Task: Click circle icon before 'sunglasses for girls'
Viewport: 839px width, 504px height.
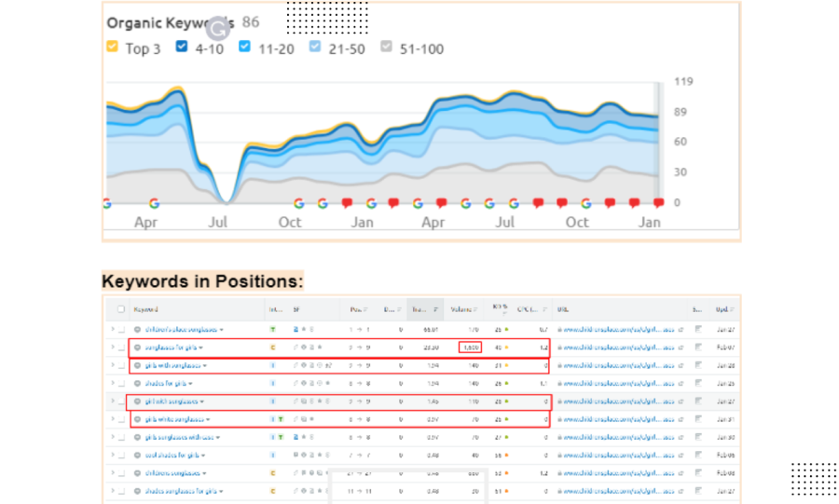Action: (x=138, y=347)
